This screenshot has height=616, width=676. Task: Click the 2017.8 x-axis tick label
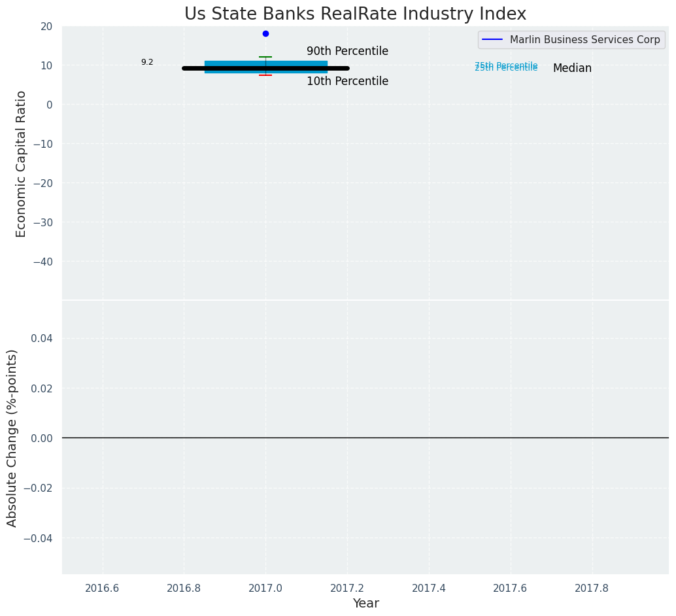tap(592, 588)
